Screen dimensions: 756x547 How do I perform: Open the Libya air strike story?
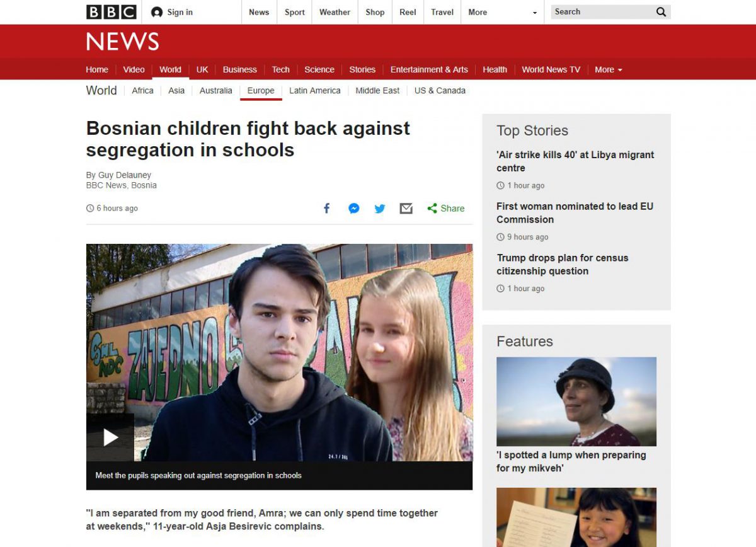pos(575,161)
